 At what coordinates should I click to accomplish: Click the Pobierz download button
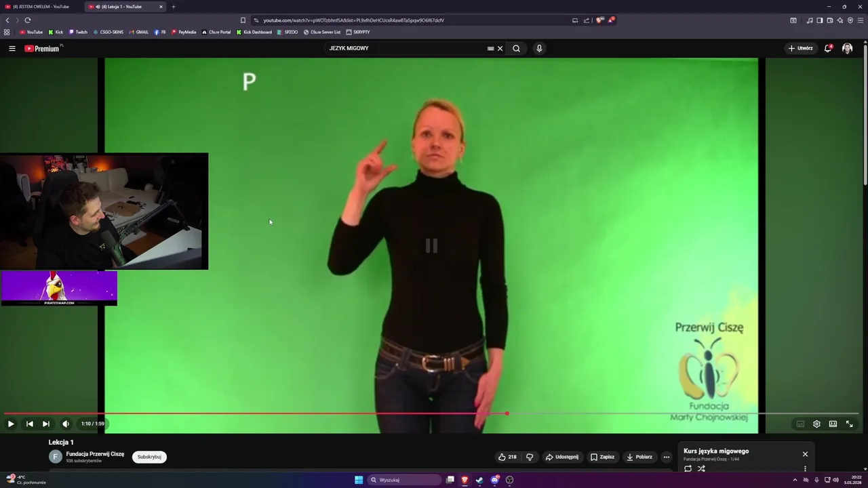point(639,457)
